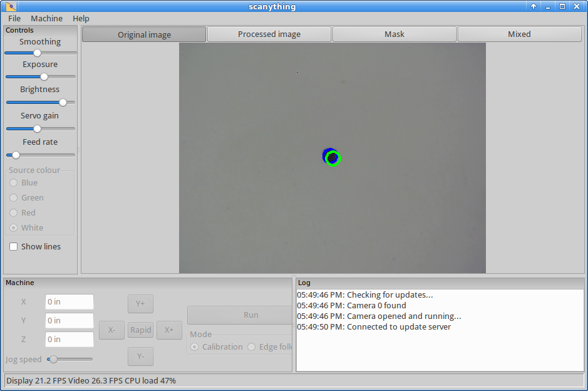Image resolution: width=588 pixels, height=391 pixels.
Task: Click the keep-above arrow button in title bar
Action: click(x=534, y=6)
